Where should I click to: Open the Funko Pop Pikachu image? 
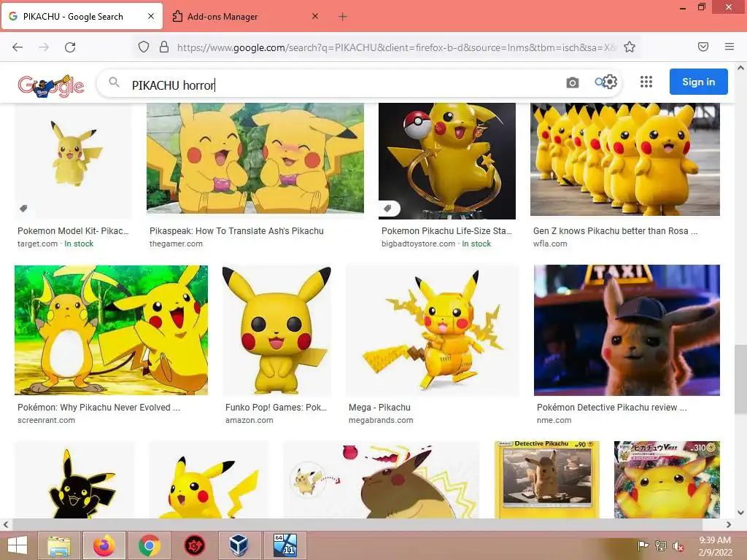tap(276, 330)
